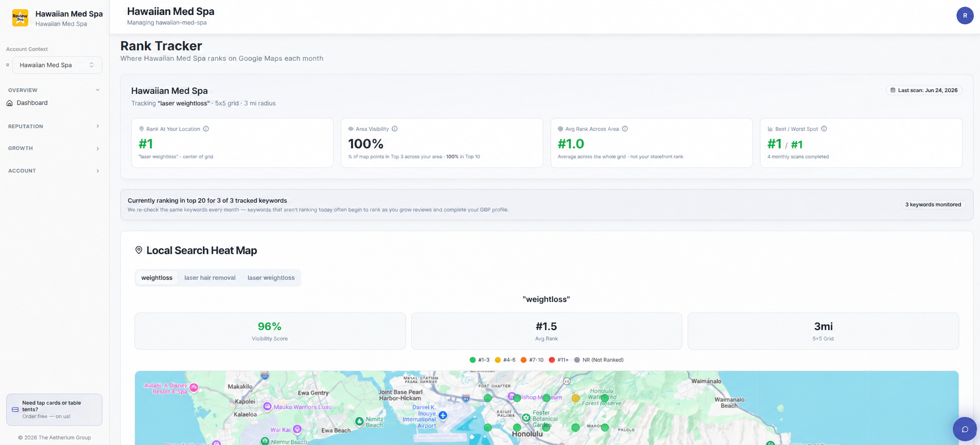Click the card icon in tap cards promo
Image resolution: width=980 pixels, height=445 pixels.
15,409
